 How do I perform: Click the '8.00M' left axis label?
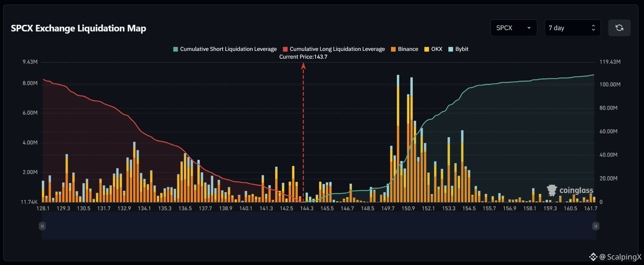(30, 83)
